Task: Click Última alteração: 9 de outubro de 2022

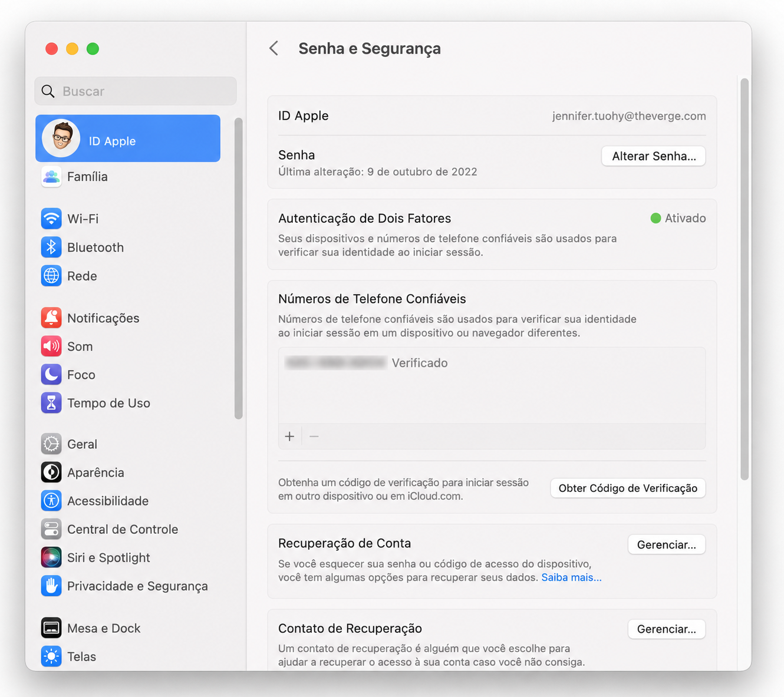Action: click(378, 172)
